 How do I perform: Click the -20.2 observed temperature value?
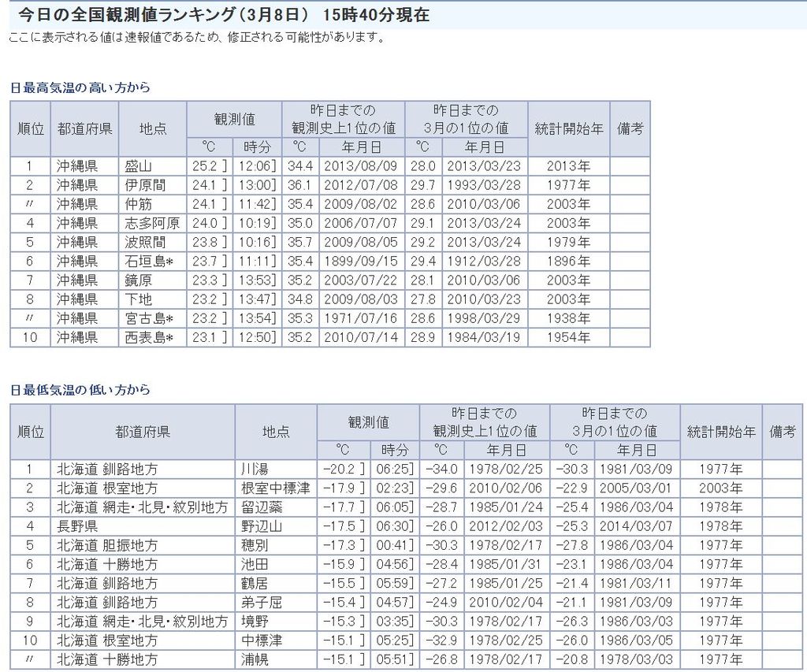click(x=340, y=469)
